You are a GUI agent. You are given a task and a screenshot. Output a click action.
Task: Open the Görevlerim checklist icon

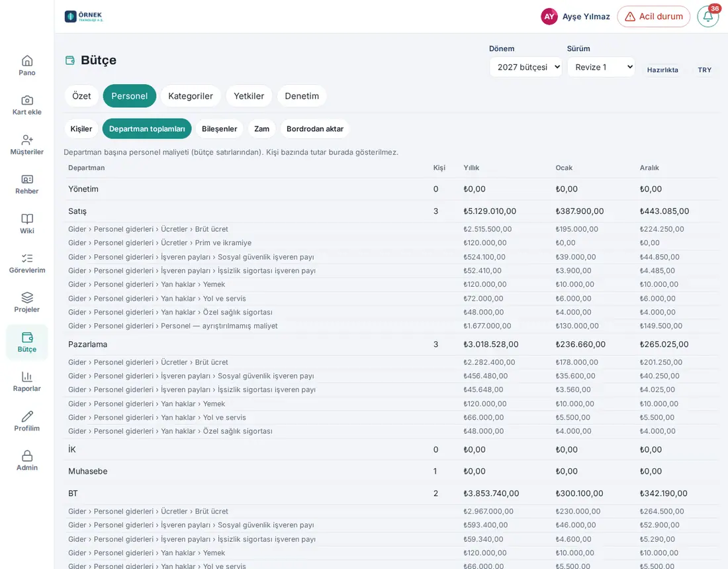click(27, 258)
